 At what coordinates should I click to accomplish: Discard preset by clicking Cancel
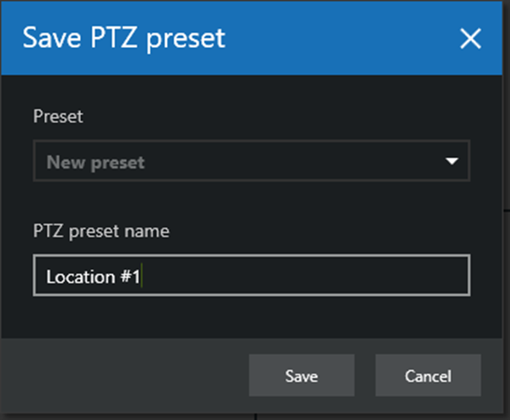click(x=427, y=376)
